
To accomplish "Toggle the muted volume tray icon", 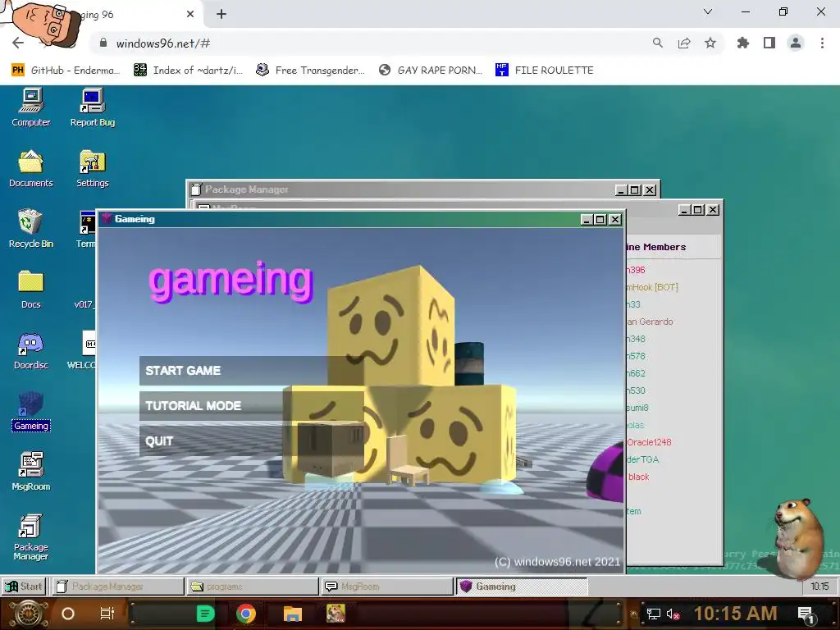I will pos(673,614).
